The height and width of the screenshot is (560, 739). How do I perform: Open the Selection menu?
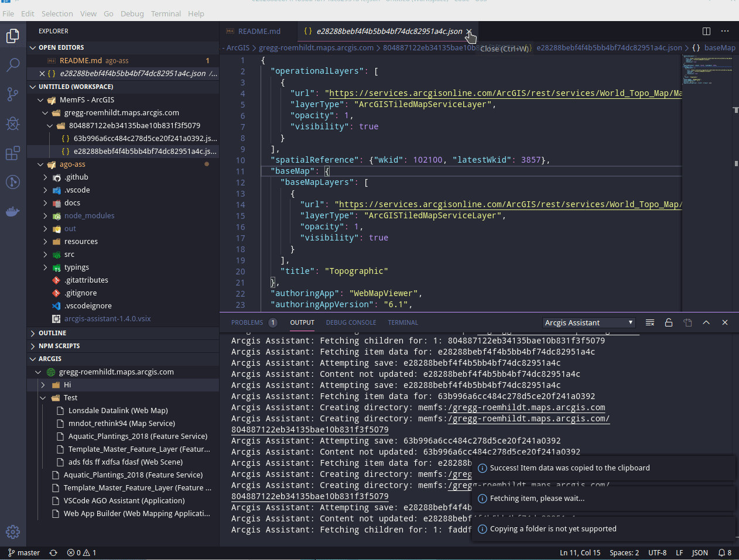click(57, 13)
